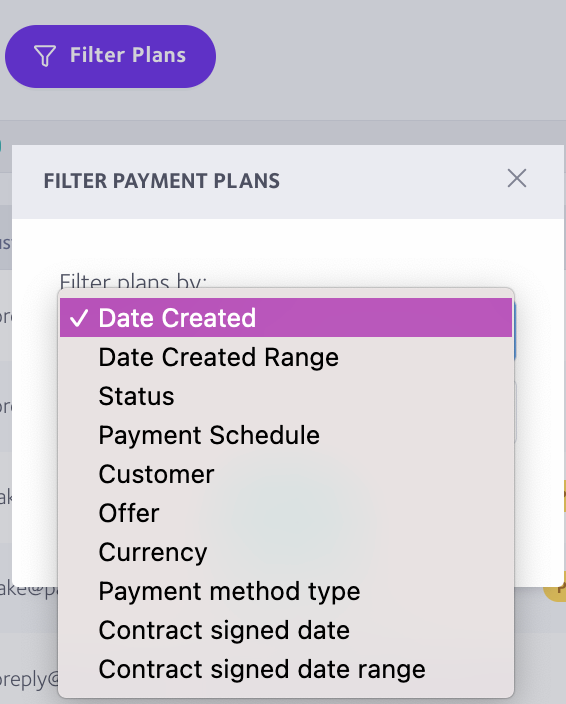Screen dimensions: 566x704
Task: Click the FILTER PAYMENT PLANS heading
Action: coord(162,181)
